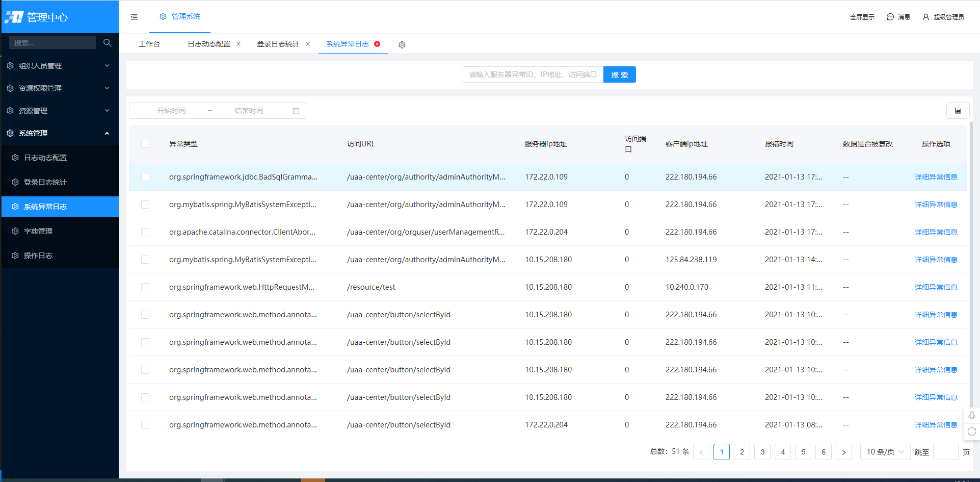
Task: Open 操作日志 in the sidebar
Action: (60, 256)
